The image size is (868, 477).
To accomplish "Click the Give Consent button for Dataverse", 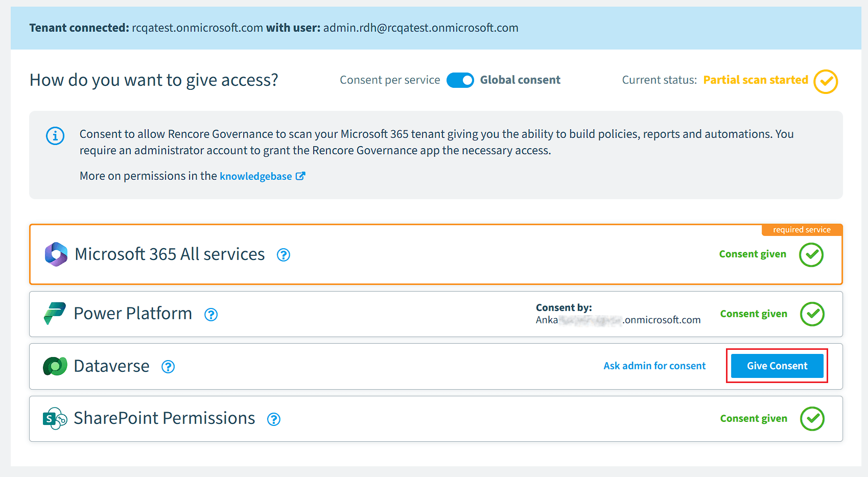I will tap(777, 366).
